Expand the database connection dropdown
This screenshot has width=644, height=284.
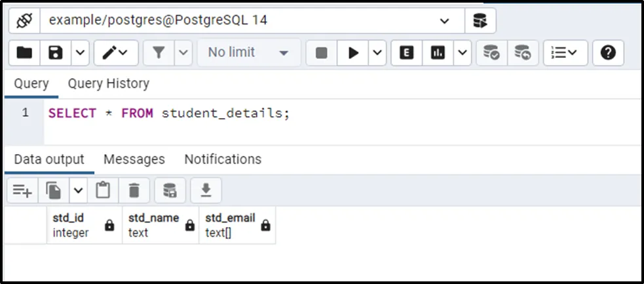[445, 20]
